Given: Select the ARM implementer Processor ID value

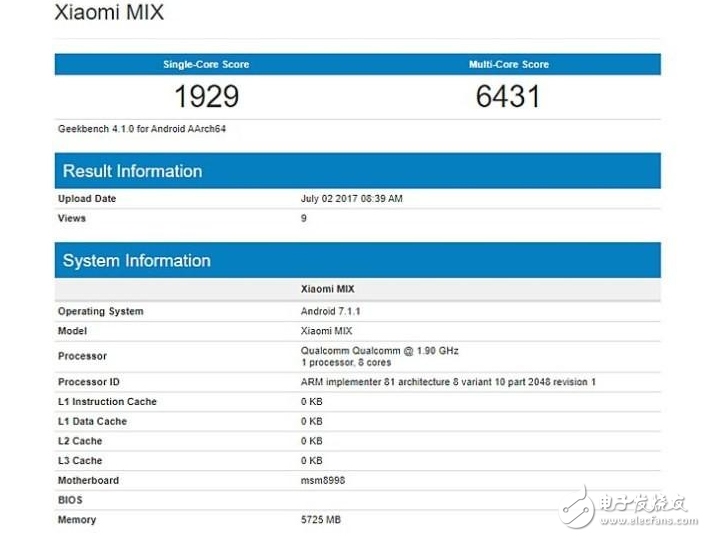Looking at the screenshot, I should tap(447, 382).
